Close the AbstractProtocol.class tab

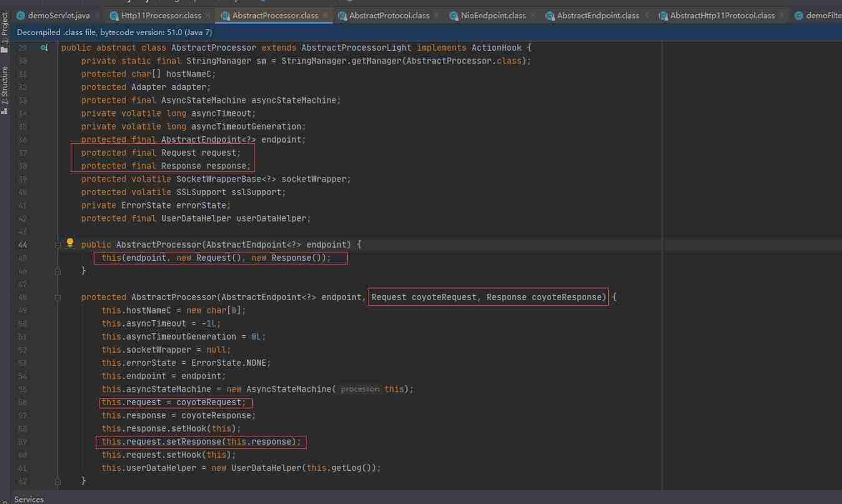click(x=437, y=16)
